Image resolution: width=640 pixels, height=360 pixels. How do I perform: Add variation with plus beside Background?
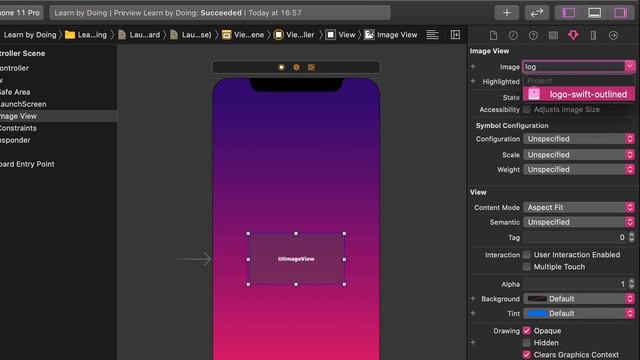(473, 299)
